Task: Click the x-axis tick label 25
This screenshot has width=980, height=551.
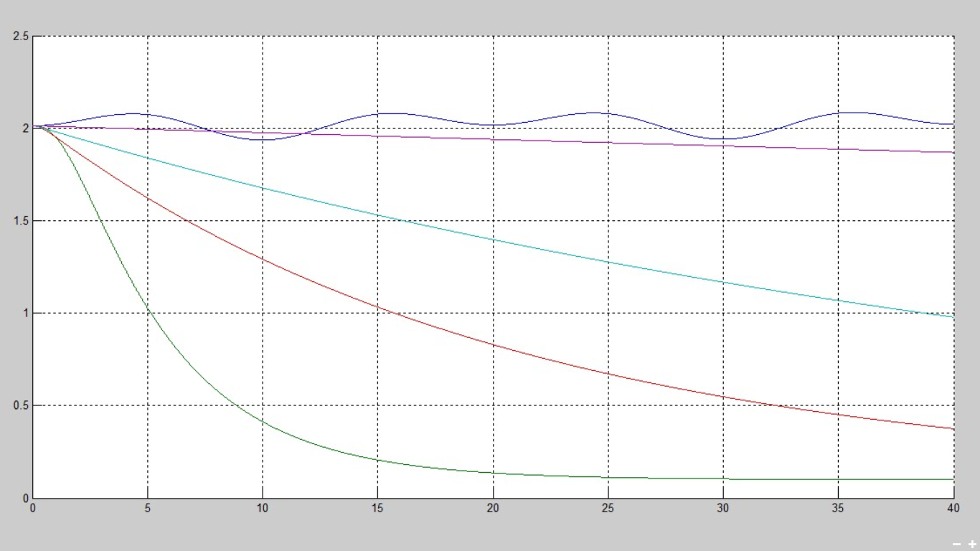Action: point(608,508)
